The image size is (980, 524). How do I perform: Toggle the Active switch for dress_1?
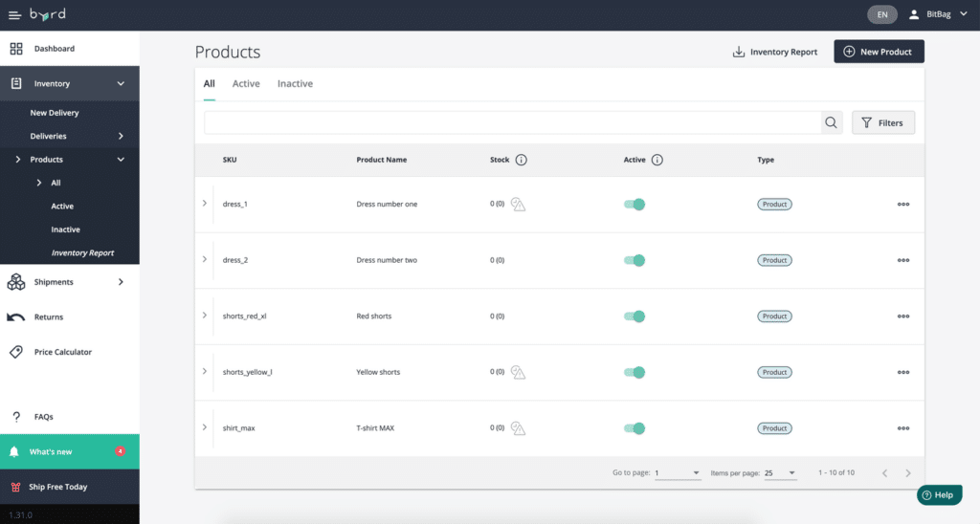[635, 205]
